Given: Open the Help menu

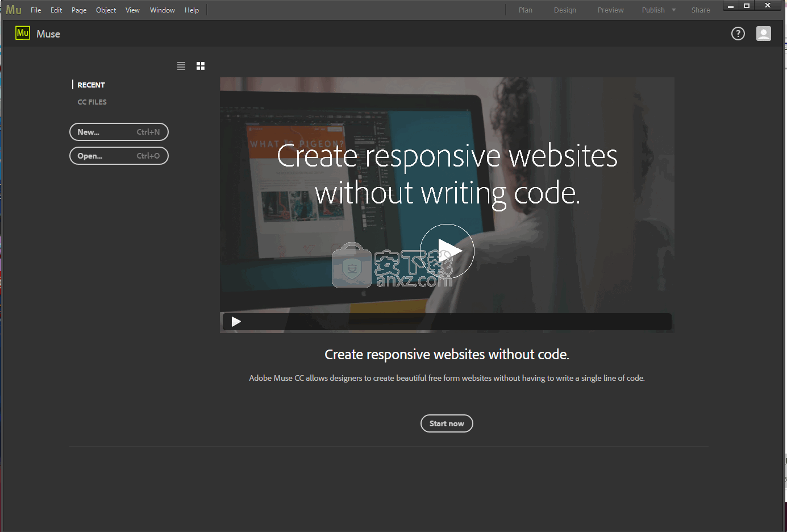Looking at the screenshot, I should click(x=192, y=10).
